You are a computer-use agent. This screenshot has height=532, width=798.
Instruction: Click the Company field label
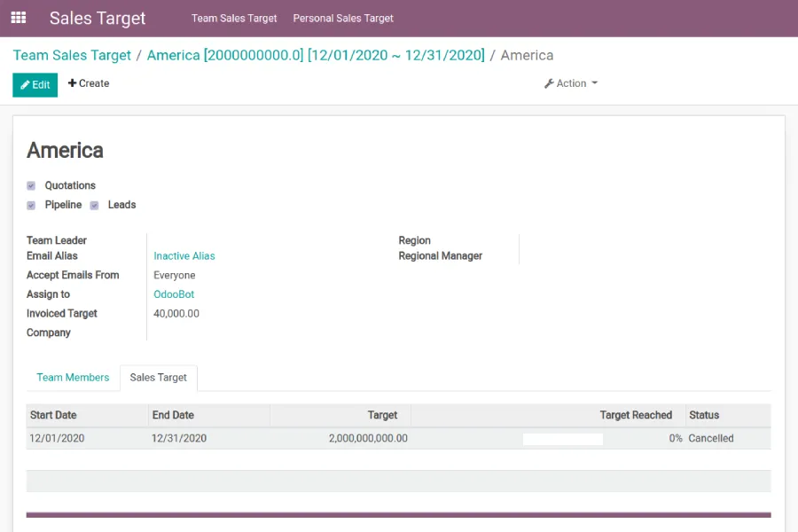pos(49,333)
